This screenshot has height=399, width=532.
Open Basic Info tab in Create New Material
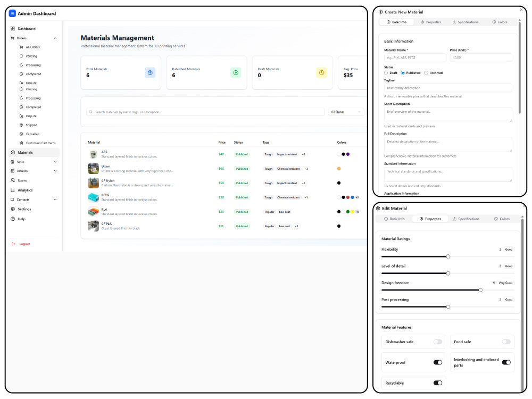(x=397, y=22)
